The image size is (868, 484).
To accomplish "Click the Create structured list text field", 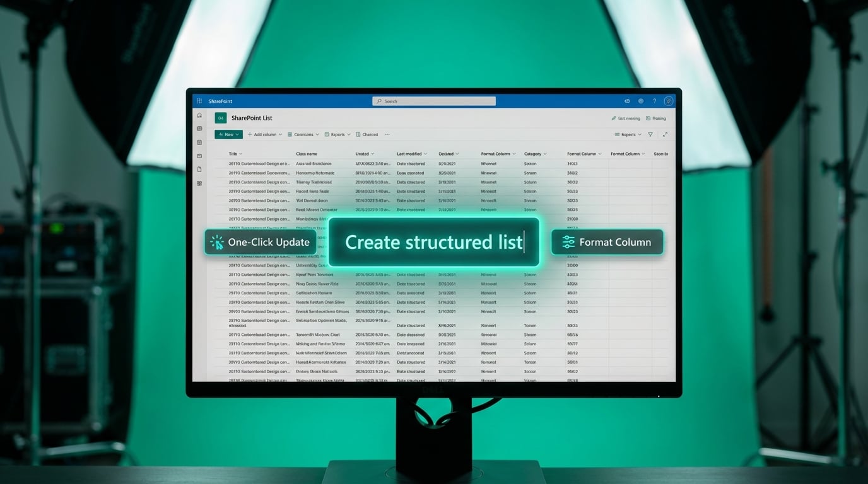I will pyautogui.click(x=434, y=242).
